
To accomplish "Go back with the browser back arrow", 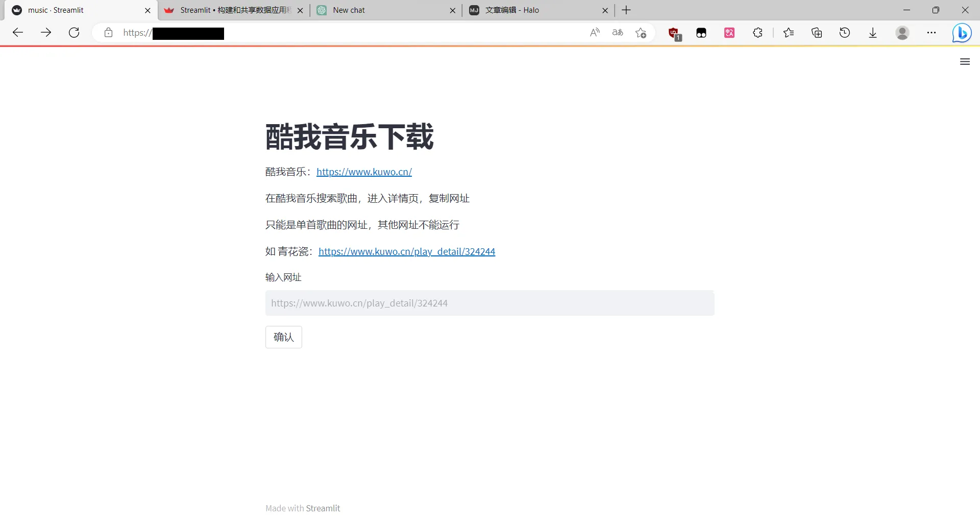I will pyautogui.click(x=18, y=33).
